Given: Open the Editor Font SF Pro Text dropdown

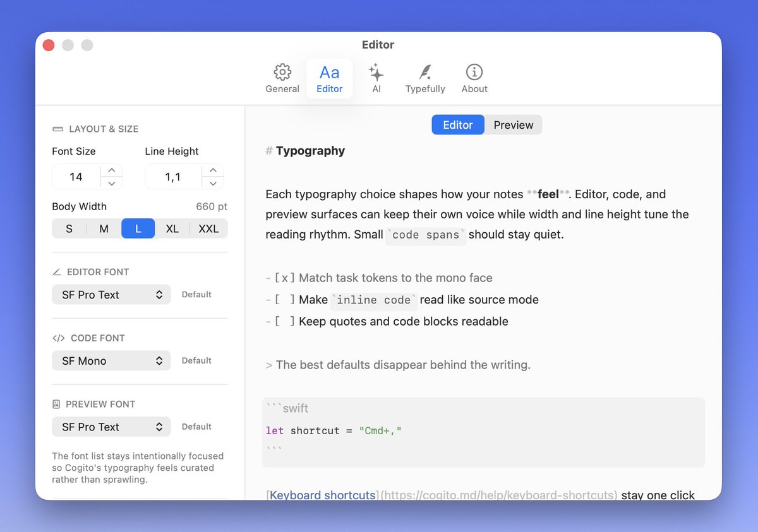Looking at the screenshot, I should coord(111,295).
